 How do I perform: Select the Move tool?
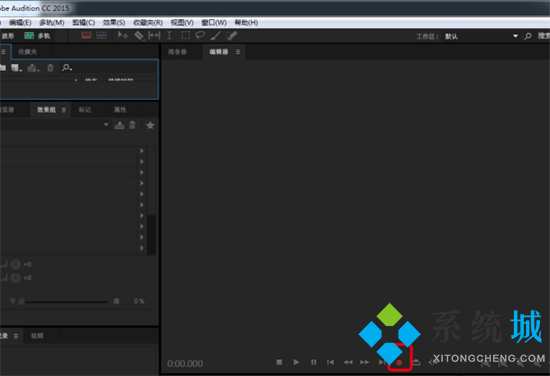click(122, 35)
